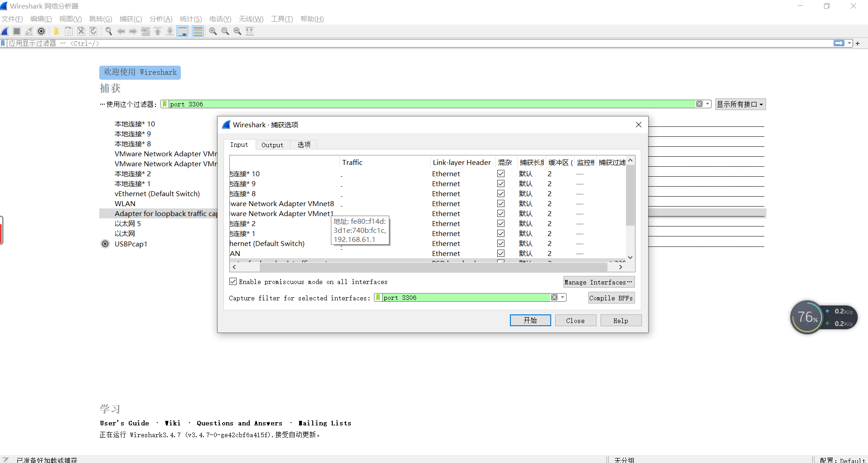Click the save capture file icon

tap(68, 31)
